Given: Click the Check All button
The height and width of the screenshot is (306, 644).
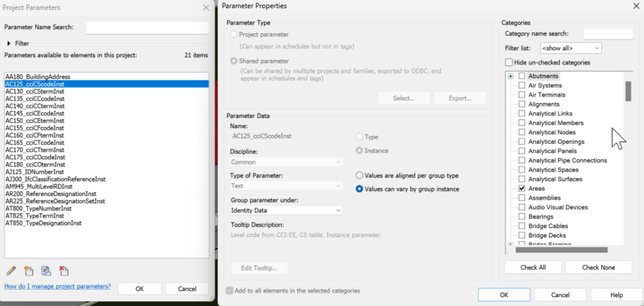Looking at the screenshot, I should click(x=533, y=268).
